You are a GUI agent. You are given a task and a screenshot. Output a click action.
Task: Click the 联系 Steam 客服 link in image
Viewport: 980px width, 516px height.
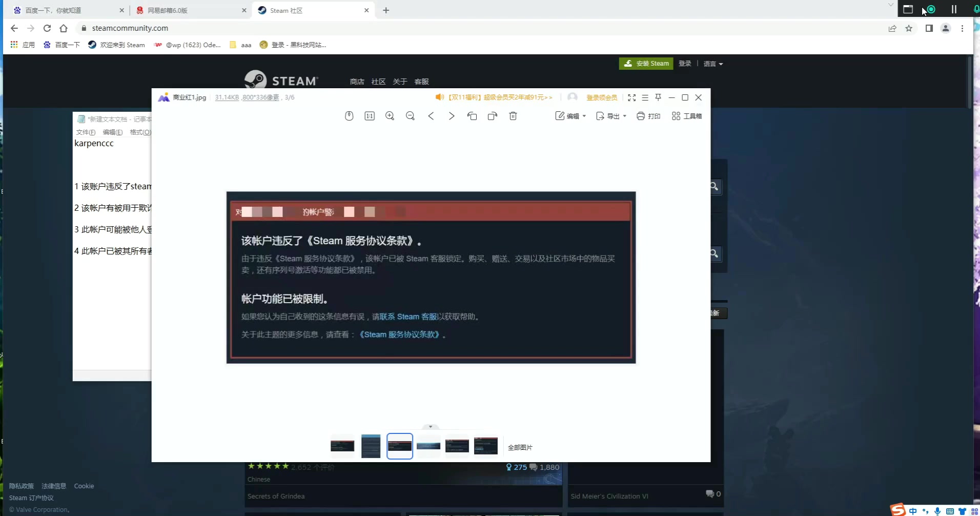pyautogui.click(x=408, y=316)
